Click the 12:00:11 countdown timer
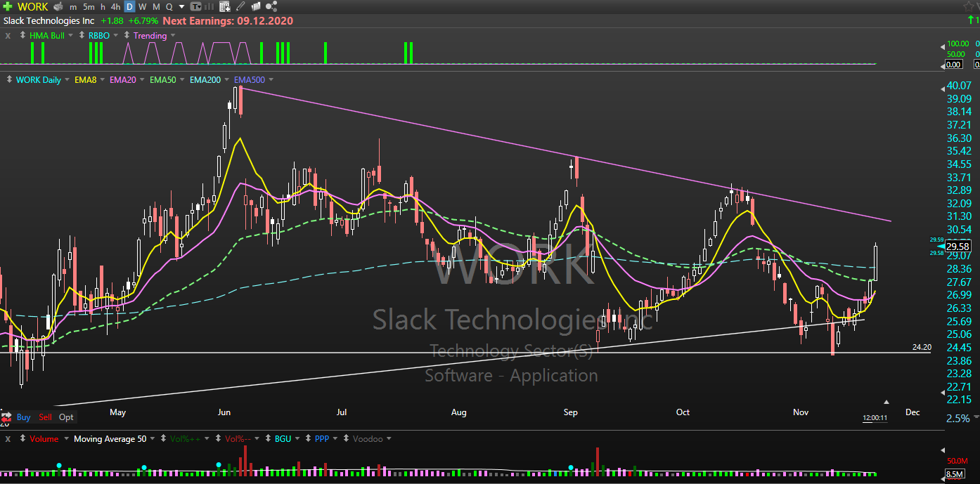This screenshot has width=980, height=484. [x=875, y=418]
